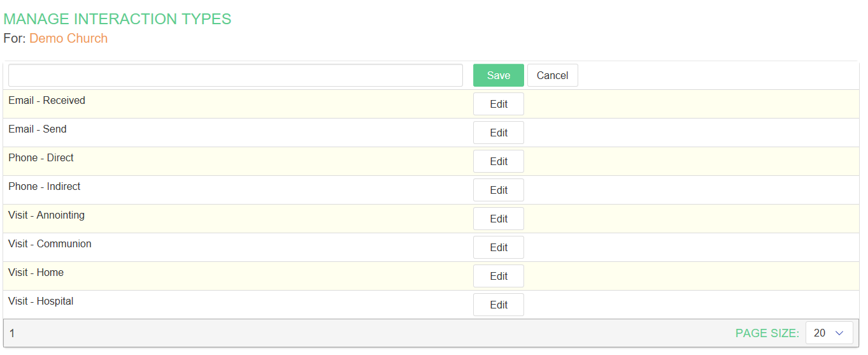Viewport: 868px width, 355px height.
Task: Go to page 1 in pager
Action: 12,333
